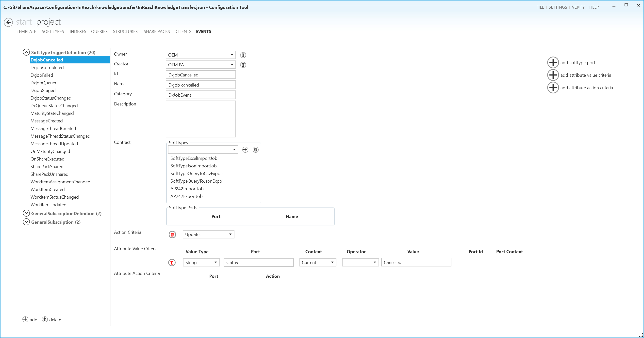644x338 pixels.
Task: Click the Description text area
Action: point(200,119)
